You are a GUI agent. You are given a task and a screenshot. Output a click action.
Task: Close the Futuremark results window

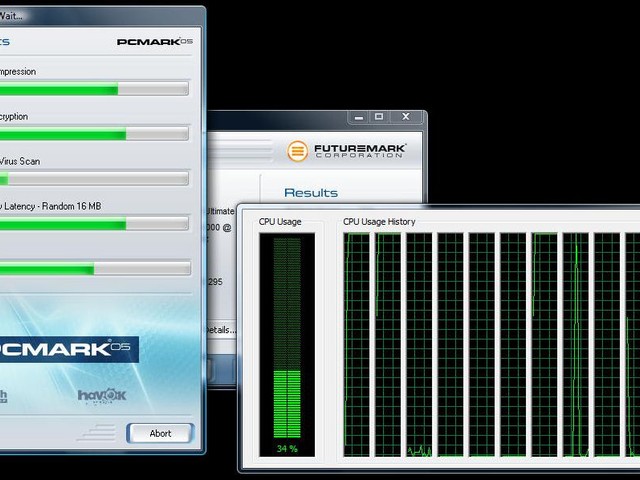[x=406, y=117]
